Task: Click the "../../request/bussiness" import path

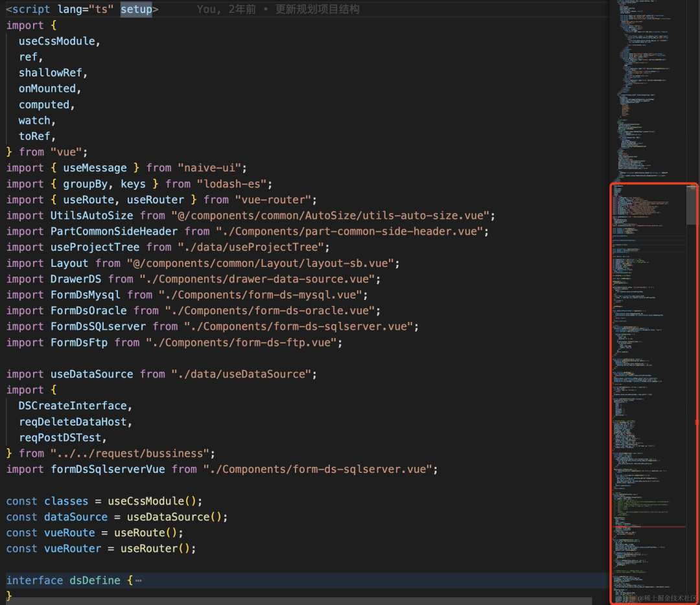Action: coord(130,453)
